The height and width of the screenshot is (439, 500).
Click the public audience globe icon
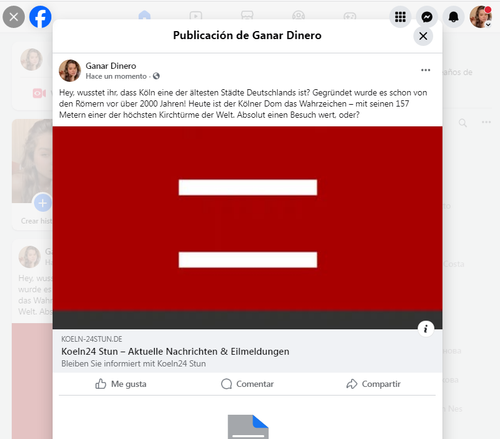156,76
